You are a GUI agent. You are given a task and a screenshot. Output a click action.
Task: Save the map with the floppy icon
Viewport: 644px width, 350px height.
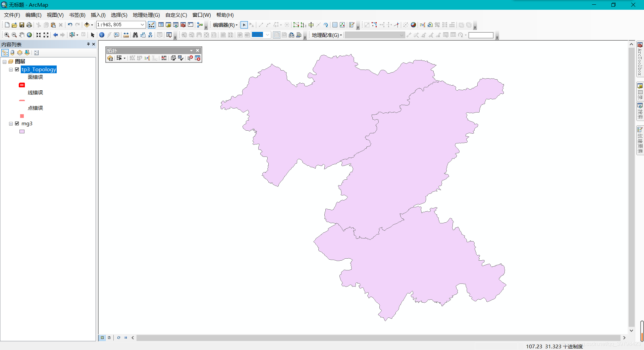point(22,25)
